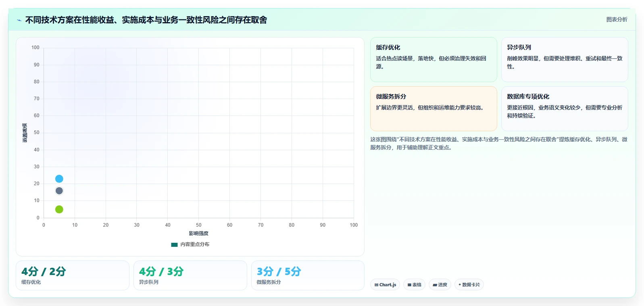Select the blue bubble on the chart
This screenshot has width=644, height=306.
(59, 179)
